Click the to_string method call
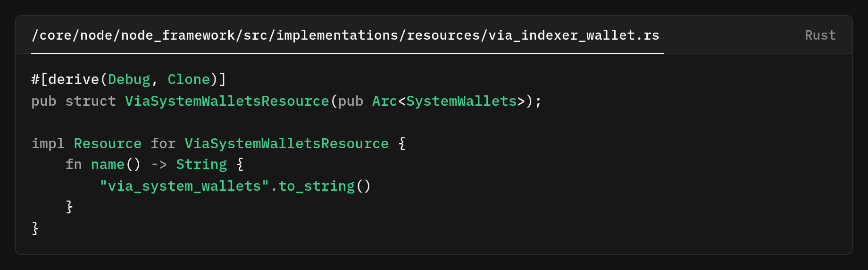The image size is (868, 270). click(316, 186)
